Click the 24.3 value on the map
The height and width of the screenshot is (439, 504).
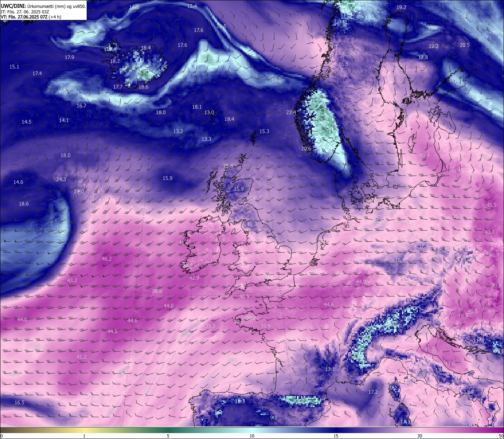61,179
